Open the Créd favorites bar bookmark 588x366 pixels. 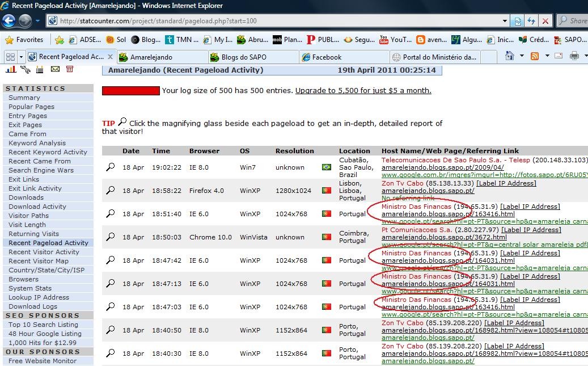tap(534, 39)
